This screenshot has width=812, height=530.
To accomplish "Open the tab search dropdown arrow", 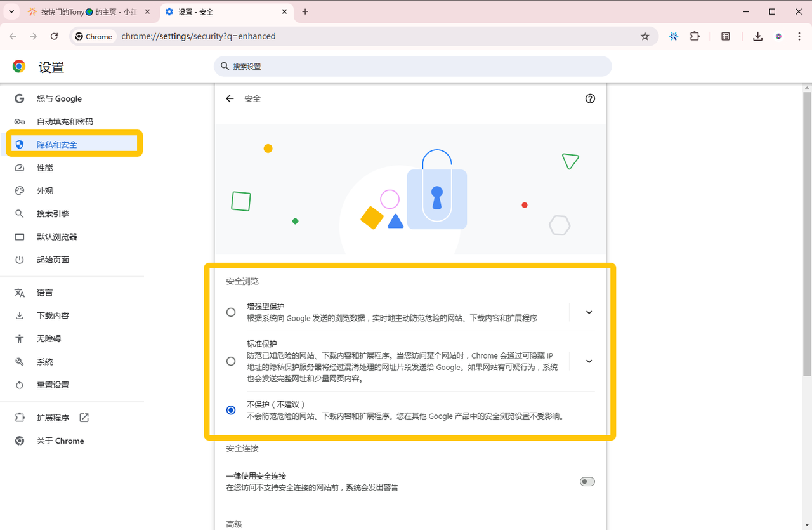I will click(x=11, y=11).
